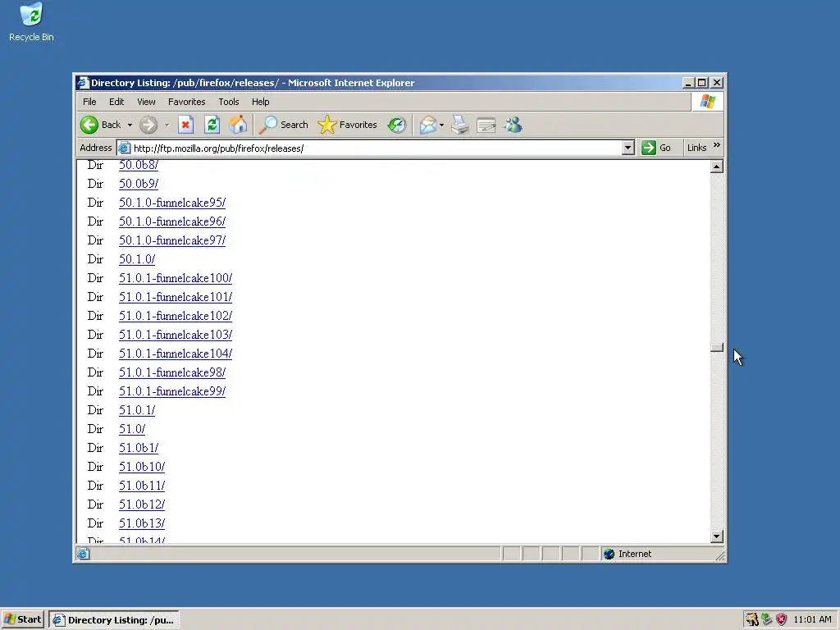Click the first system tray icon
The width and height of the screenshot is (840, 630).
click(751, 619)
